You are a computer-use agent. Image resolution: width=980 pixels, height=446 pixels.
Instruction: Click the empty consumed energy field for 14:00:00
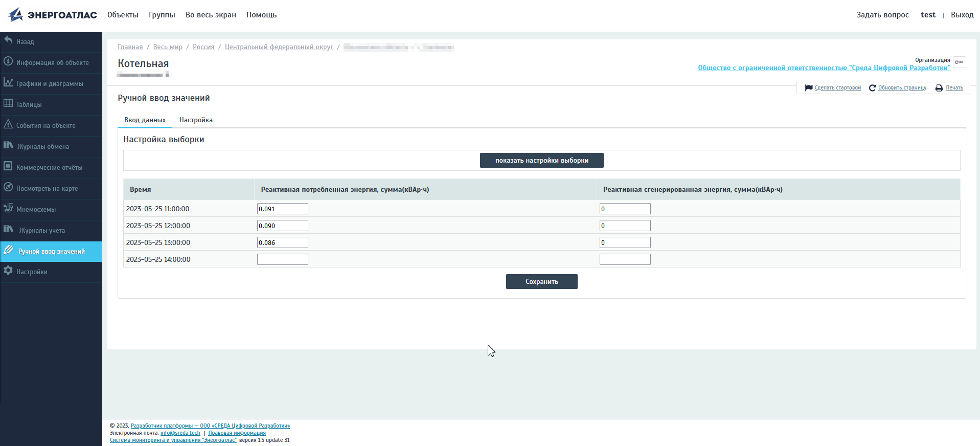[x=282, y=259]
